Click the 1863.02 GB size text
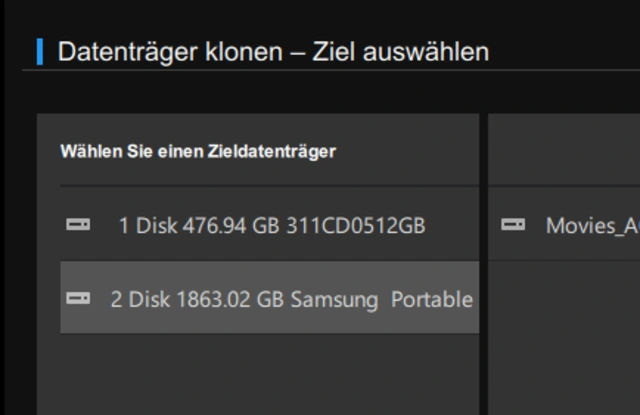 click(x=231, y=298)
